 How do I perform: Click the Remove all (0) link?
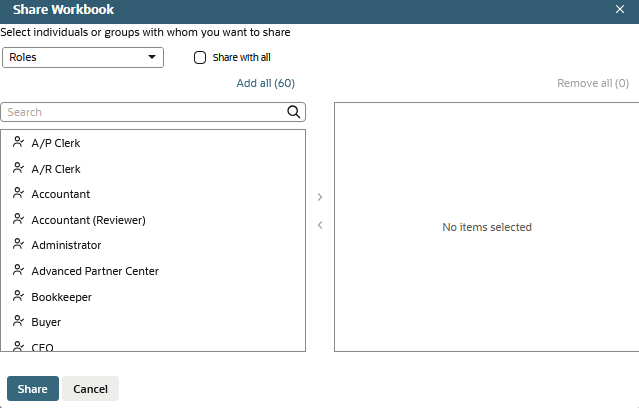coord(593,83)
